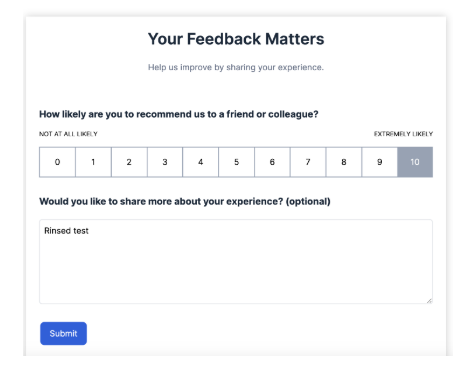
Task: Choose rating 1 for recommendation
Action: (x=93, y=162)
